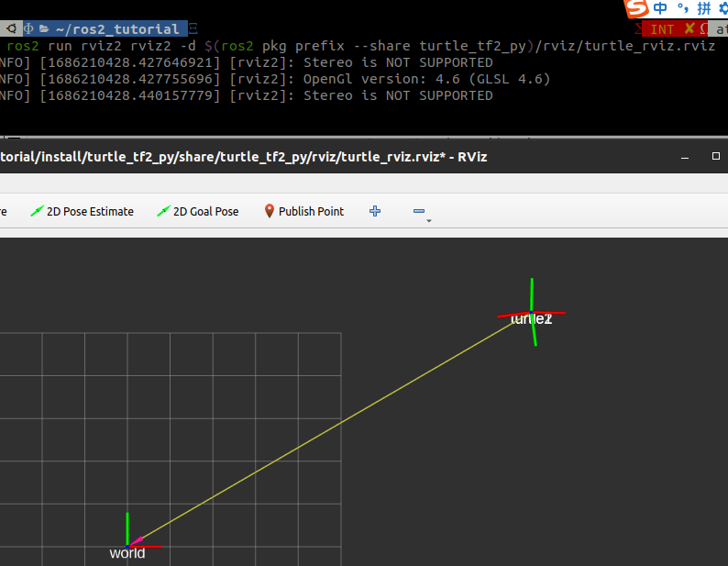
Task: Click the world frame axes origin marker
Action: pos(127,546)
